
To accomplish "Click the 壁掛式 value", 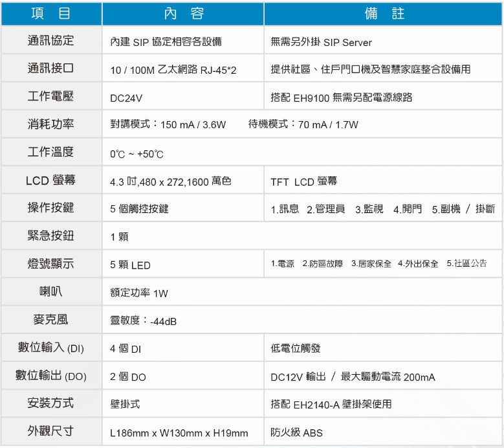I will (125, 404).
